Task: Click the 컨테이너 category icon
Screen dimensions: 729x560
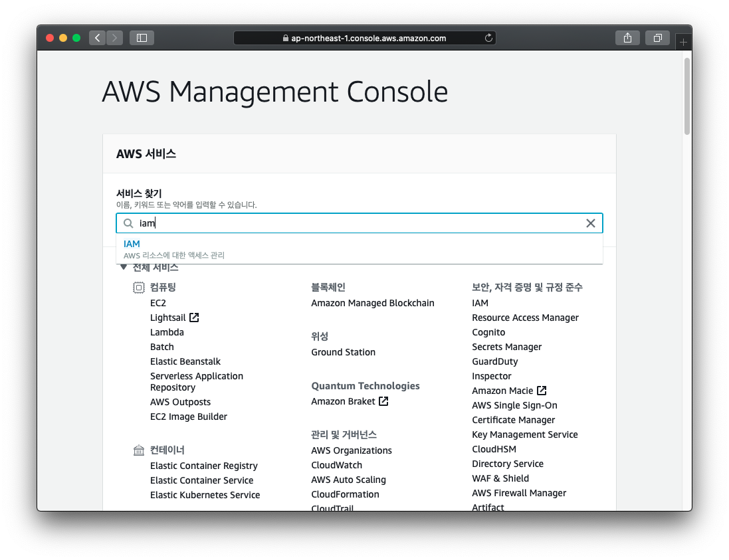Action: tap(138, 450)
